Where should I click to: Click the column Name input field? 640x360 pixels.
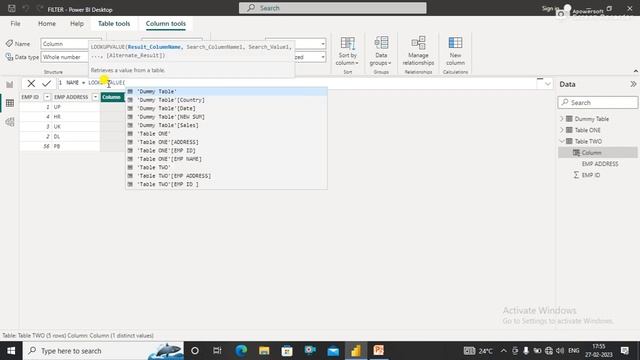(x=64, y=44)
